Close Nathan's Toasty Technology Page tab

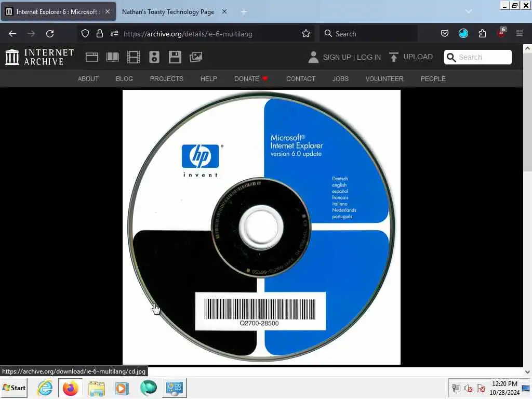click(x=224, y=11)
